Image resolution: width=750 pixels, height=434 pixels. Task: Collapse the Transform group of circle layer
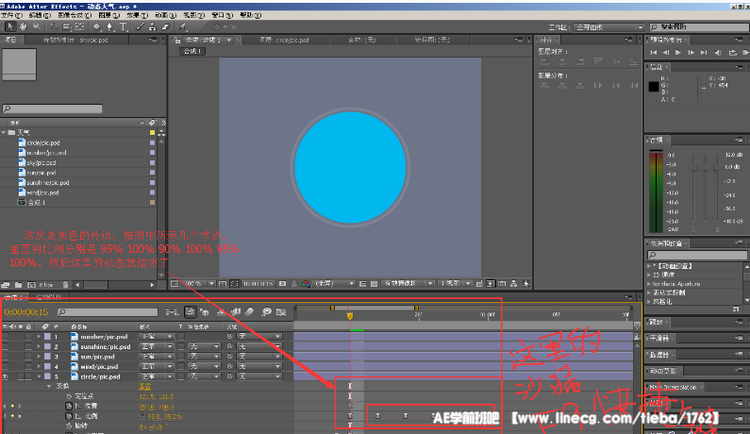(x=49, y=386)
